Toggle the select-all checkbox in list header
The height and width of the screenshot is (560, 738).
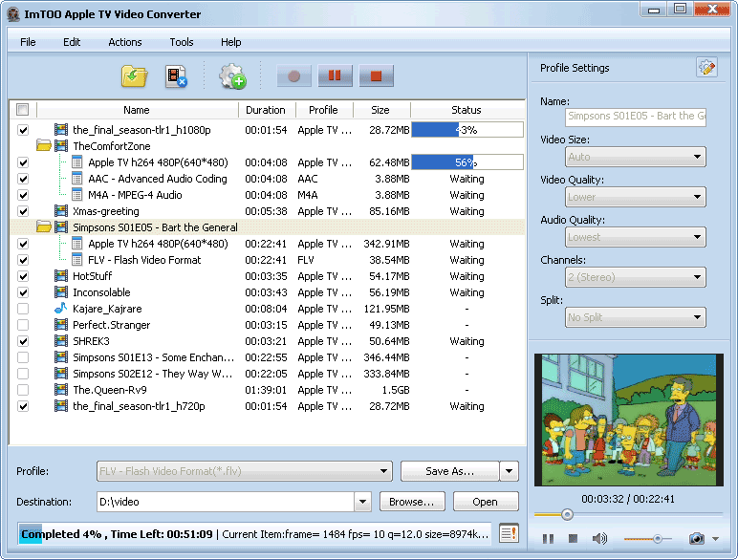click(23, 110)
